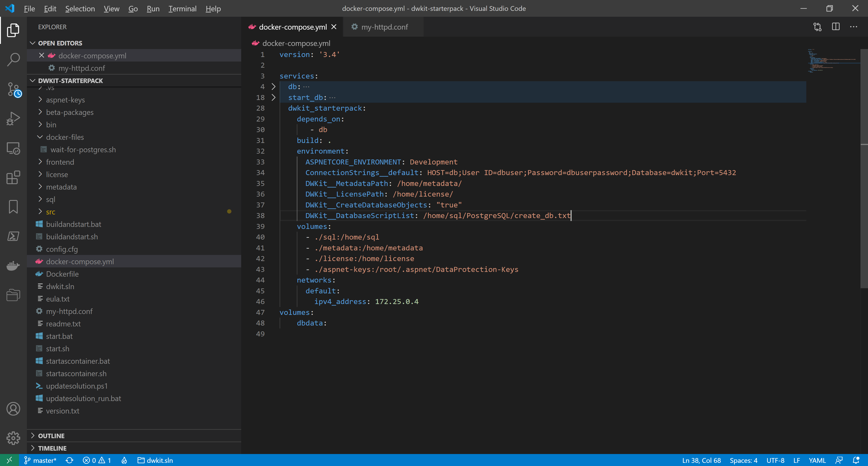Open notifications bell icon
868x466 pixels.
(x=856, y=460)
